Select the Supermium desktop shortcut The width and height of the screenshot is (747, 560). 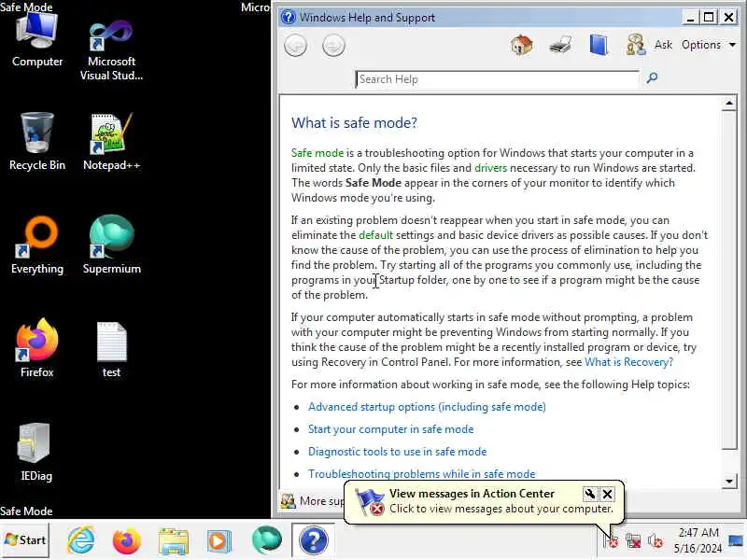(x=111, y=245)
